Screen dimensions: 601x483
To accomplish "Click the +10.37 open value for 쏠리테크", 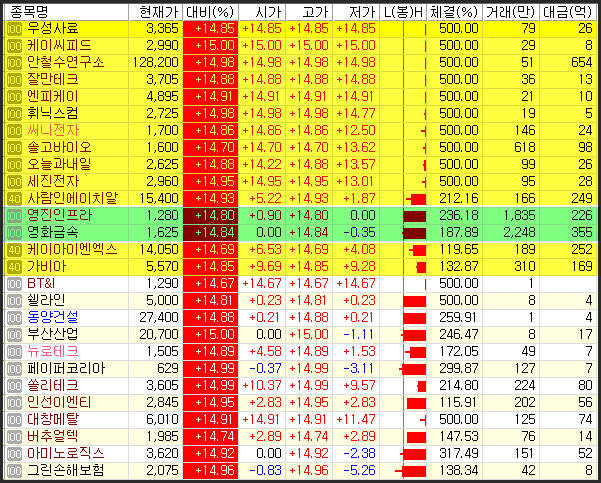I will point(262,386).
